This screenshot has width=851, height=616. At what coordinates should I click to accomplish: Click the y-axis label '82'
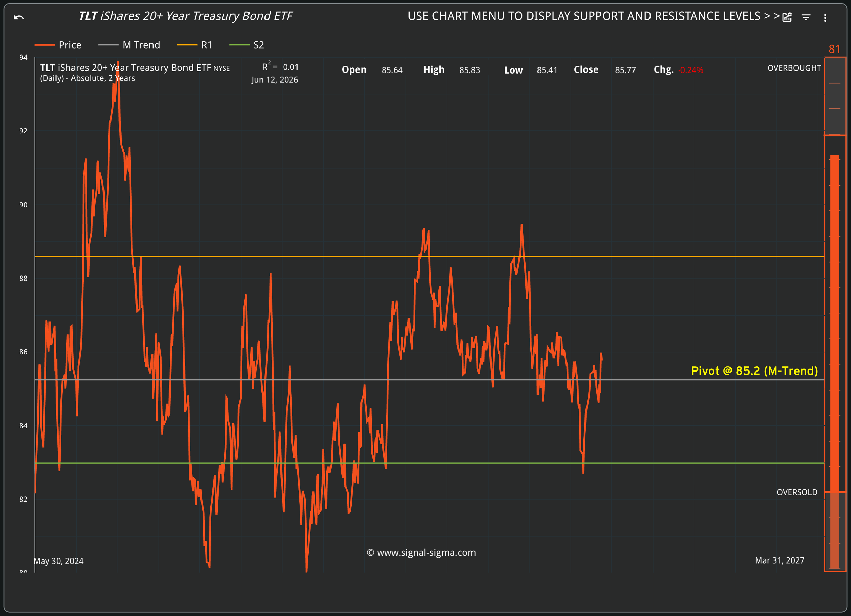pos(23,499)
